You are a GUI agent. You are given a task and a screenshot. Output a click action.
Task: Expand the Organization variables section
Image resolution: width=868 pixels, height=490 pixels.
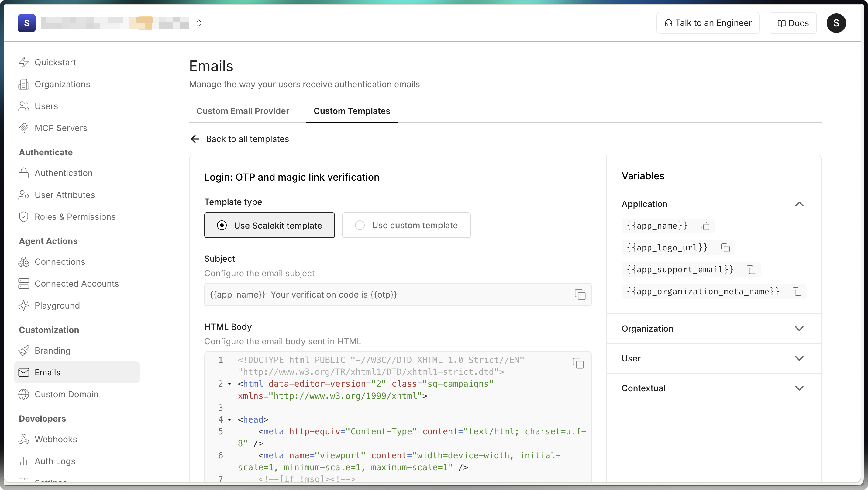(799, 329)
